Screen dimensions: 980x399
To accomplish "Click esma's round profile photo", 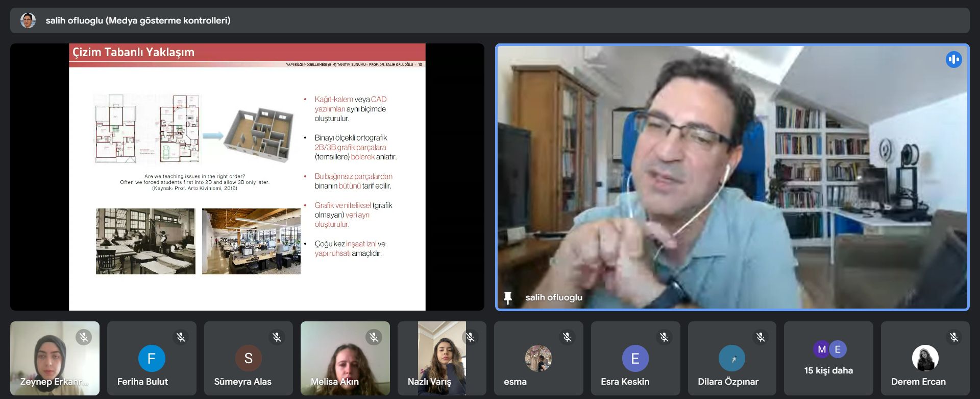I will tap(538, 358).
